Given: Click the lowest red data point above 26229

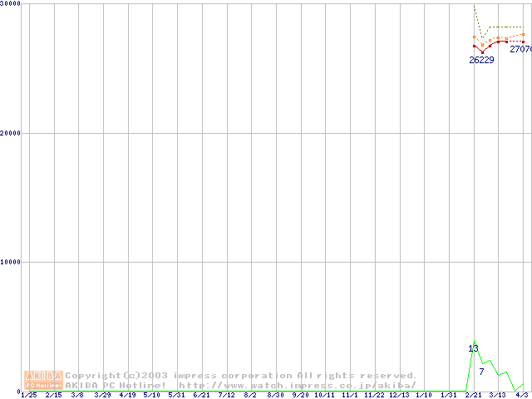Looking at the screenshot, I should 481,52.
